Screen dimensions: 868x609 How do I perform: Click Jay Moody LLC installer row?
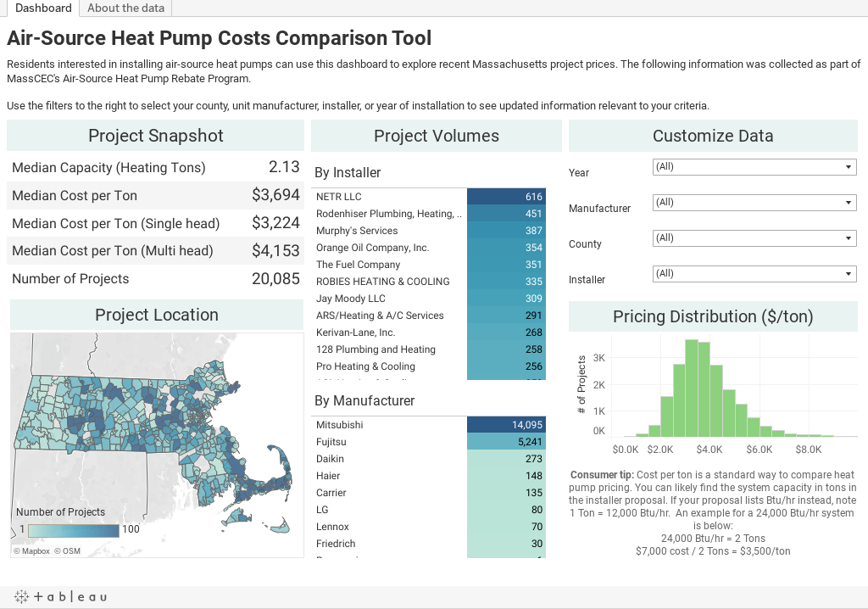point(428,299)
